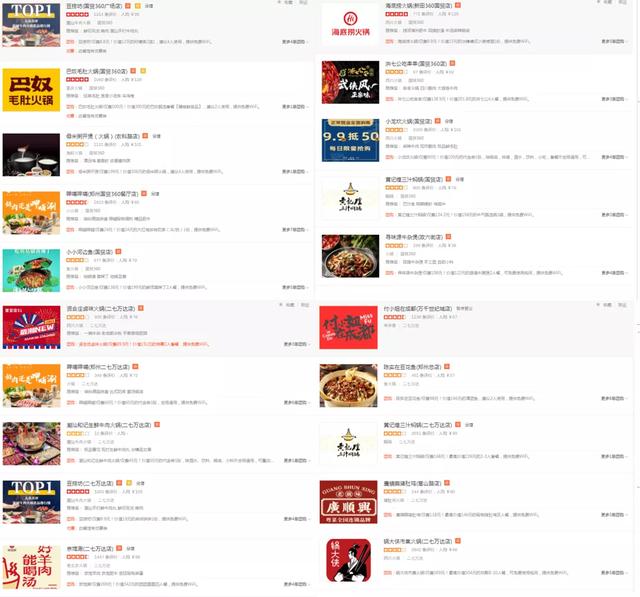
Task: Expand more group deals for 海底捞火锅 listing
Action: coord(614,41)
